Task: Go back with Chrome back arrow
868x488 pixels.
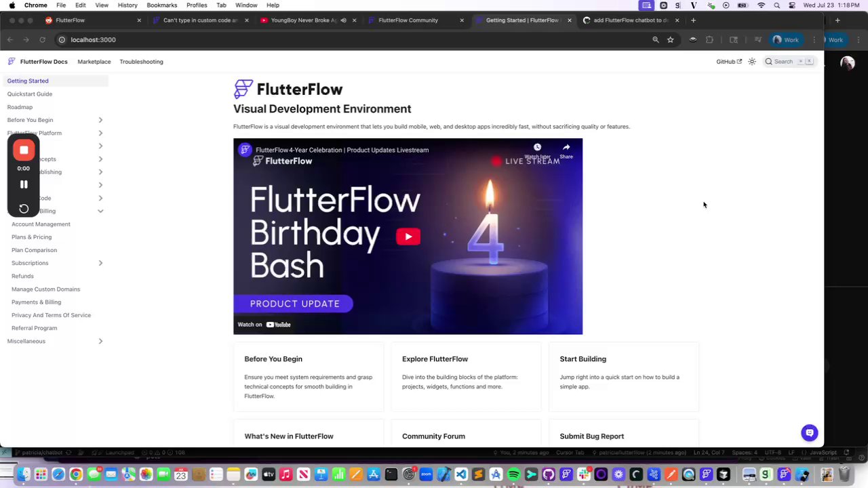Action: [x=10, y=40]
